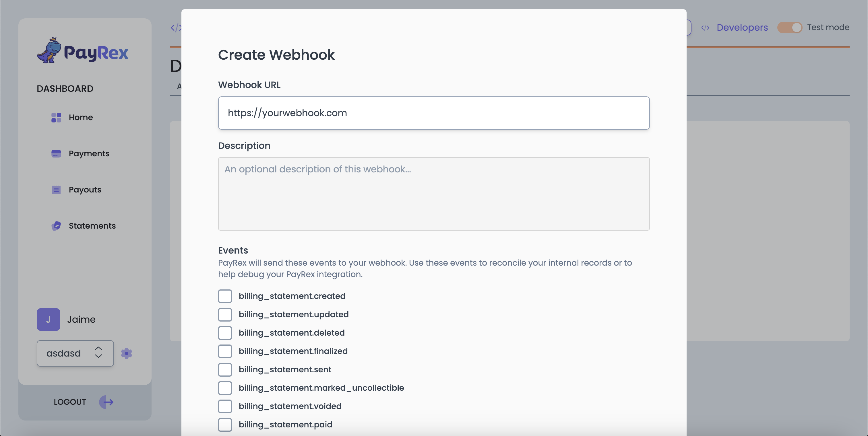Click the optional description textarea
This screenshot has height=436, width=868.
tap(434, 194)
